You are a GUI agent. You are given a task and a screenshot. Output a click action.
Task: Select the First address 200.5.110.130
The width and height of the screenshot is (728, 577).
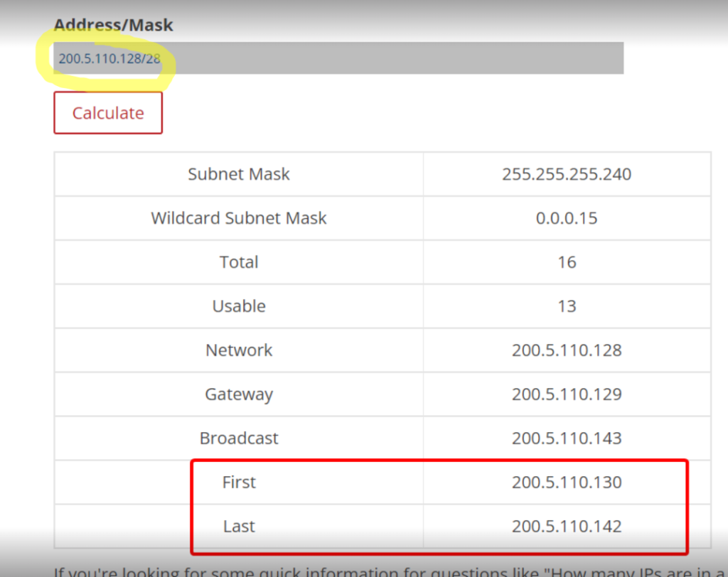(567, 482)
